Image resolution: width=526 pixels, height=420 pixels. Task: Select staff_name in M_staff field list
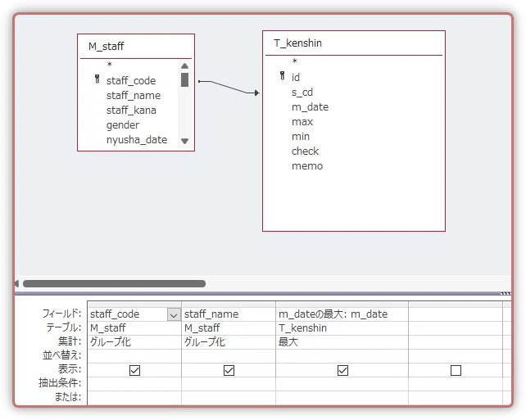[134, 96]
